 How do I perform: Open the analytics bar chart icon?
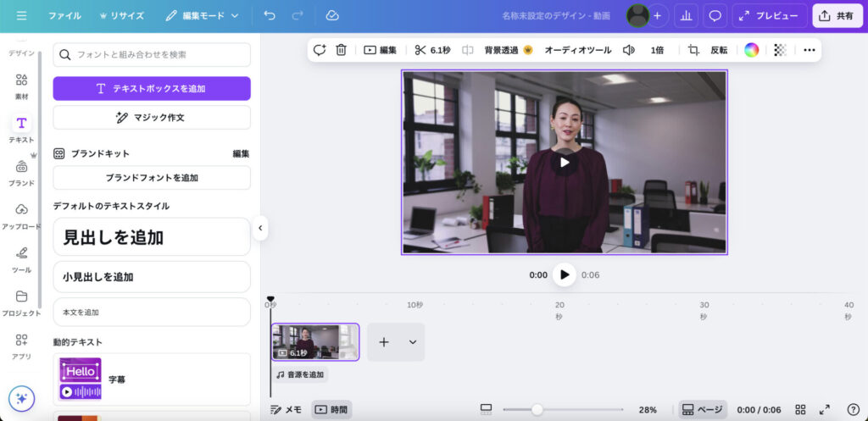point(685,16)
